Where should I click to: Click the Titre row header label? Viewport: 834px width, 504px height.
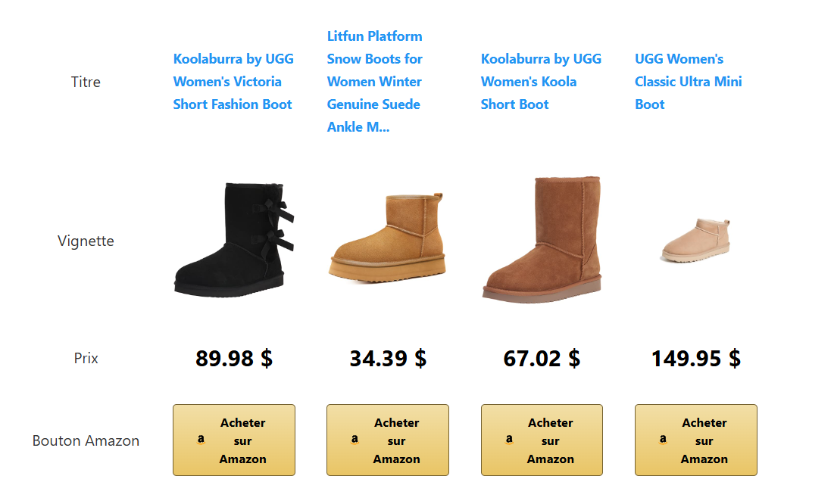86,82
